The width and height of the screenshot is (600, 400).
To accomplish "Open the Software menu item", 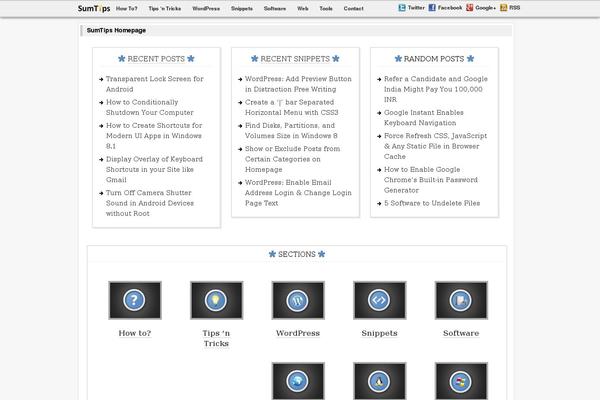I will [x=275, y=8].
